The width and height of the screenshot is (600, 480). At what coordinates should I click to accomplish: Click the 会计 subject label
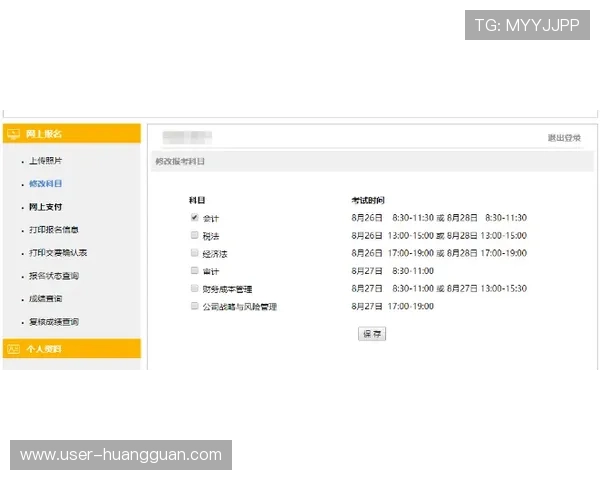coord(211,219)
